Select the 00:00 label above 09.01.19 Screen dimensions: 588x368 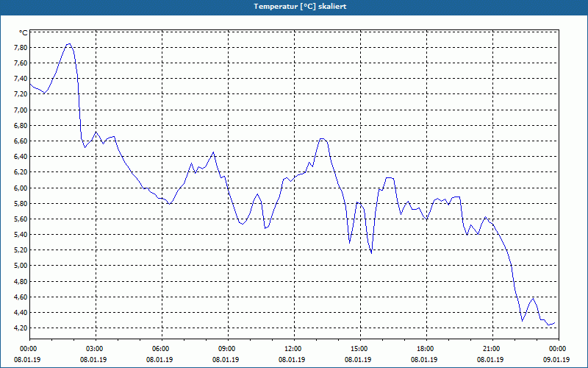coord(557,349)
